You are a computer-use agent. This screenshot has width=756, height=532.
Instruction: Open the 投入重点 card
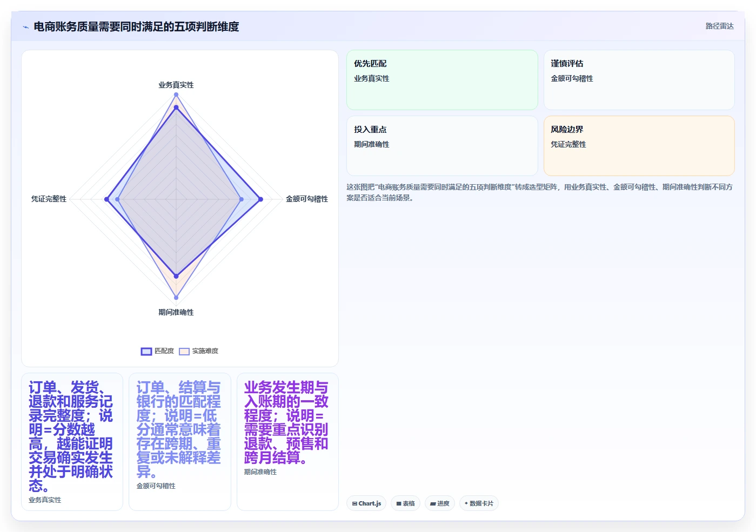click(442, 146)
